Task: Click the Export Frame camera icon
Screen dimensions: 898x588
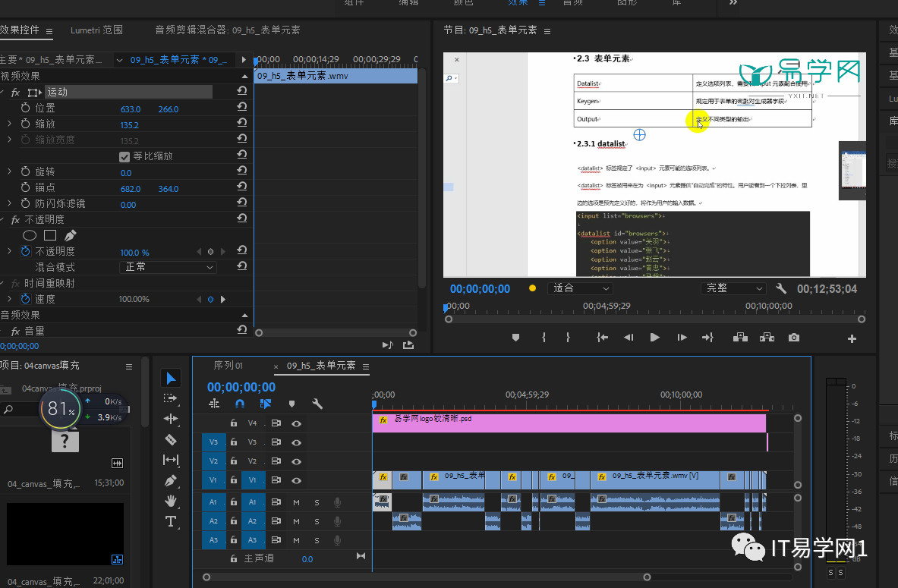Action: [794, 338]
